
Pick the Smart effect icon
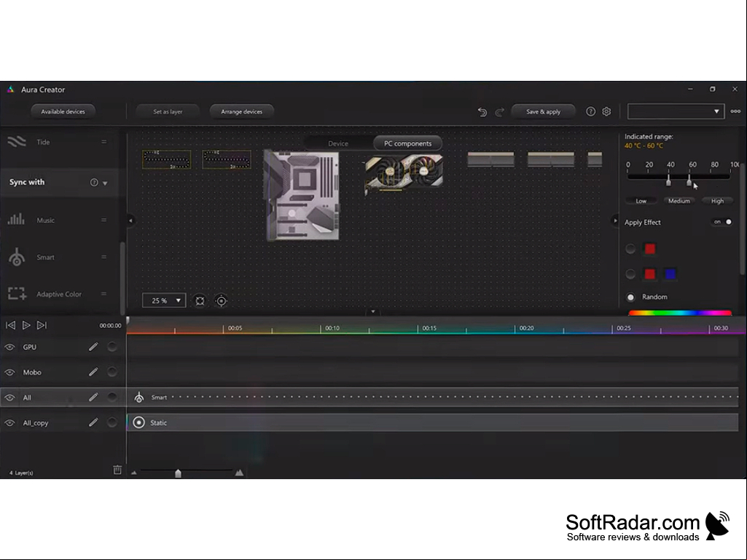17,256
